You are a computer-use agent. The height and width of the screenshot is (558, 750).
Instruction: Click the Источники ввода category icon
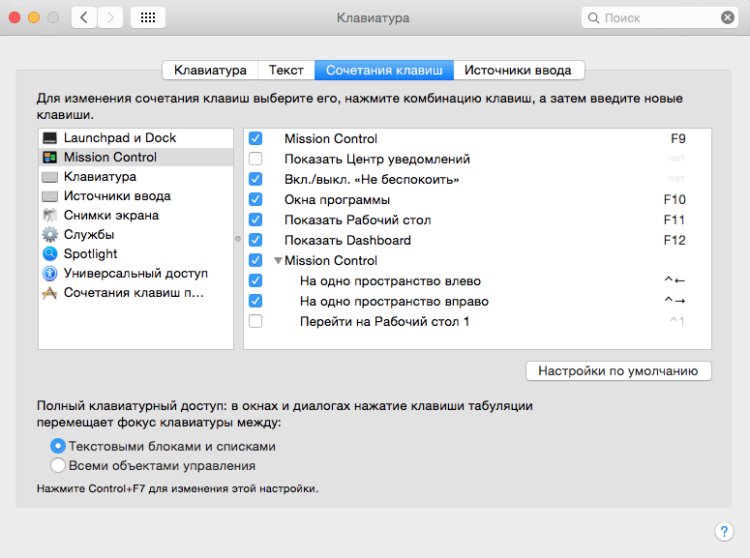click(50, 196)
